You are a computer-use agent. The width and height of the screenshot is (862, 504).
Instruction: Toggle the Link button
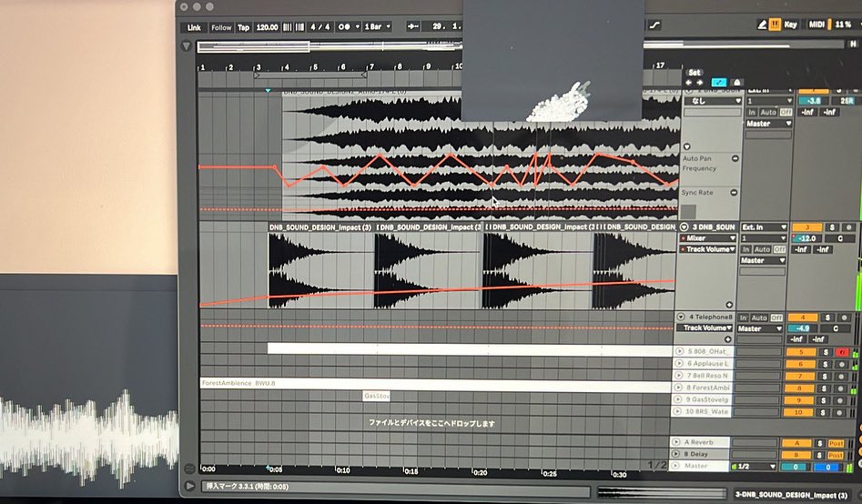click(x=194, y=27)
